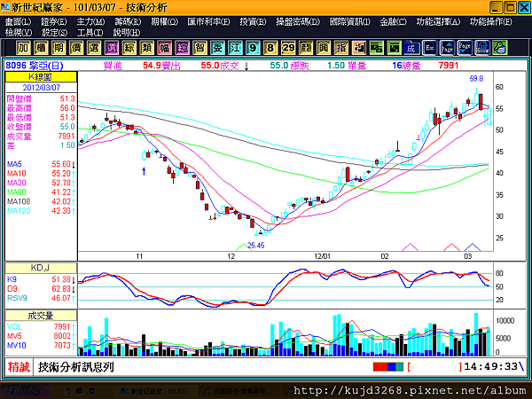Click the 期 futures toolbar icon

pos(59,48)
